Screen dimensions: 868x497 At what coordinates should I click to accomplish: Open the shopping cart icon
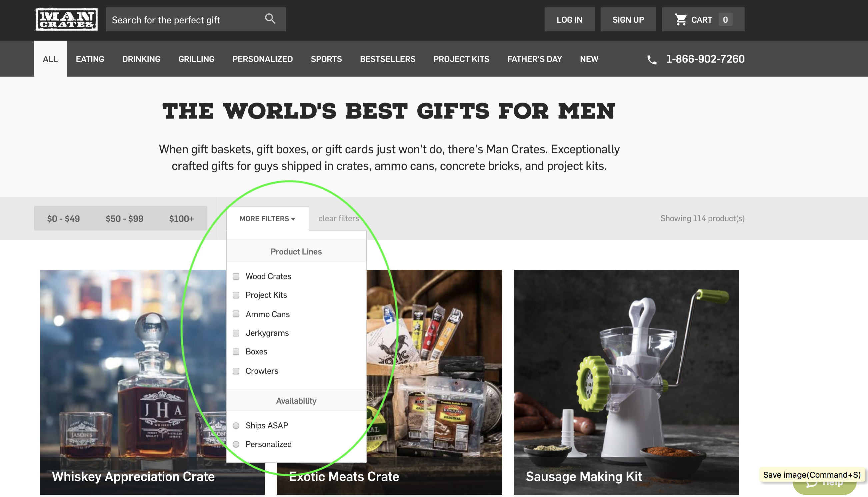point(680,19)
